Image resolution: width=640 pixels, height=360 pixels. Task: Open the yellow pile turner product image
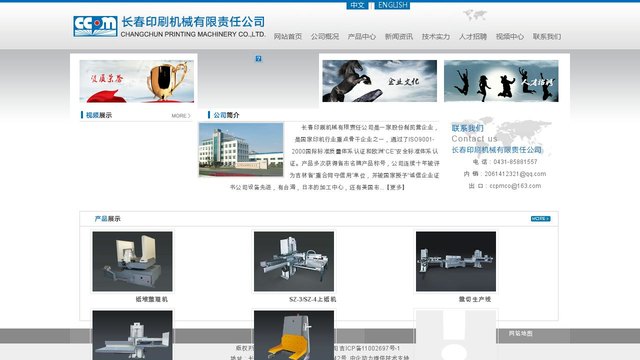(x=294, y=335)
